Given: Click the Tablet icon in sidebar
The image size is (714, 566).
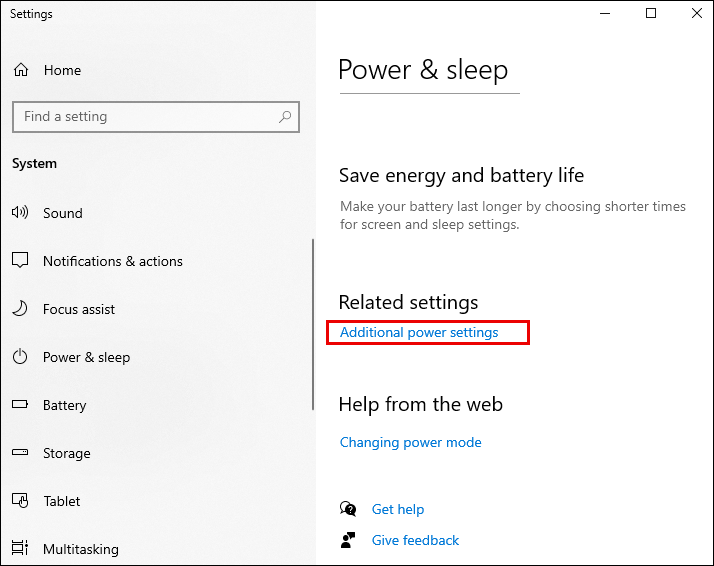Looking at the screenshot, I should 20,501.
